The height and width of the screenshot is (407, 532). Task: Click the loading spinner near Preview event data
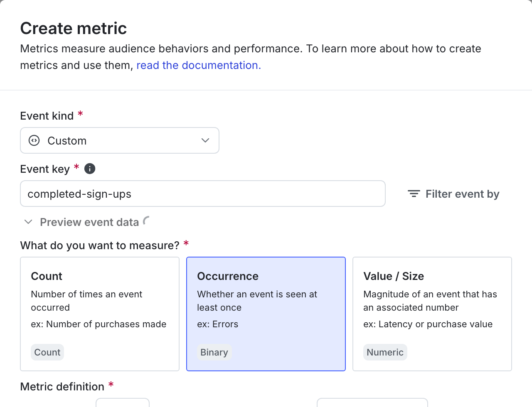pyautogui.click(x=145, y=221)
